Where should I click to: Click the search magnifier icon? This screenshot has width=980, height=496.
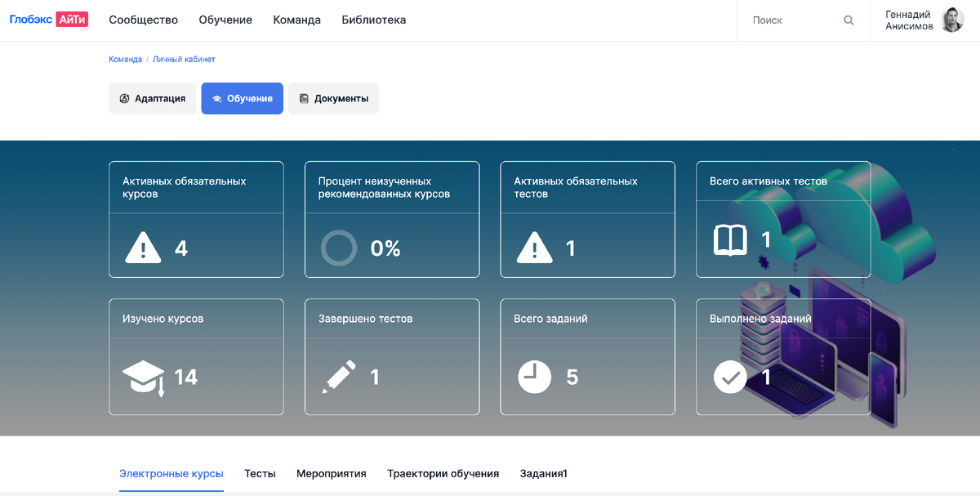pos(849,20)
